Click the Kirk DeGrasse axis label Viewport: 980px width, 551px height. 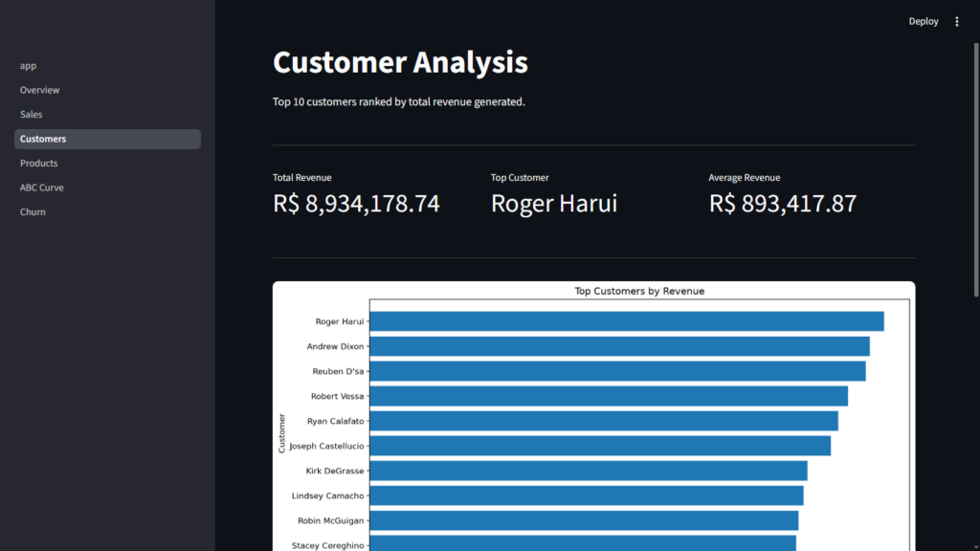335,471
